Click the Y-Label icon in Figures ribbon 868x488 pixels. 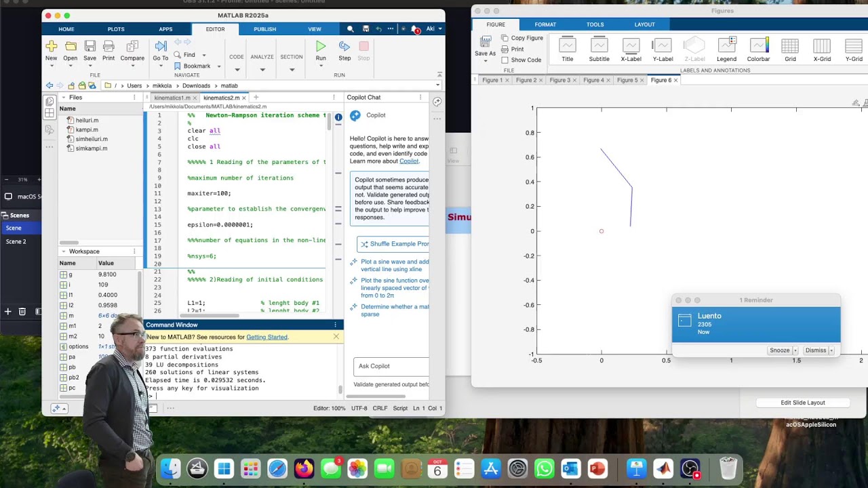click(x=663, y=45)
